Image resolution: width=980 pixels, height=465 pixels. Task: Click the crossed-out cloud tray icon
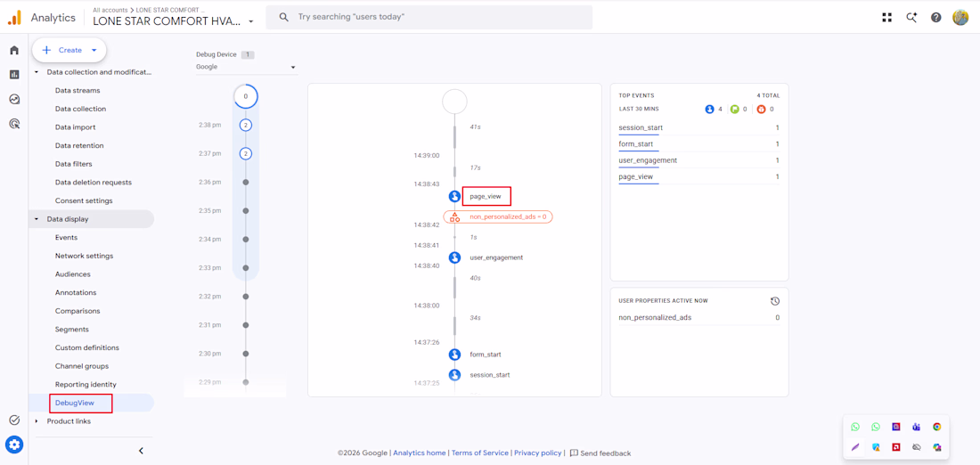pyautogui.click(x=916, y=447)
